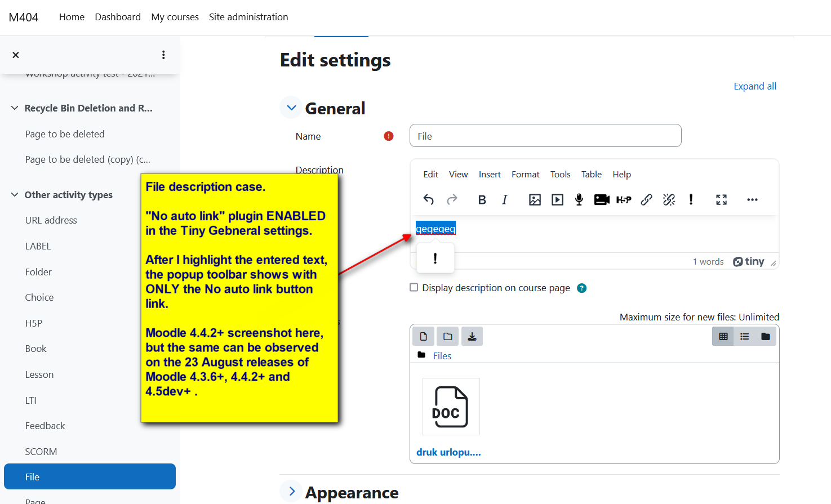831x504 pixels.
Task: Switch file manager to icon view
Action: (x=723, y=336)
